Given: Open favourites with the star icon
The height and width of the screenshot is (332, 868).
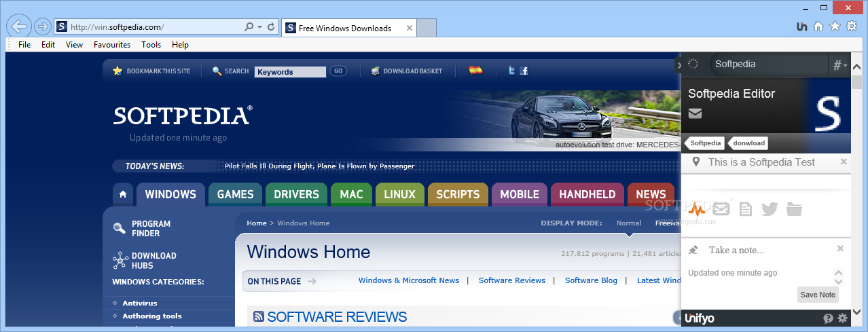Looking at the screenshot, I should point(835,26).
